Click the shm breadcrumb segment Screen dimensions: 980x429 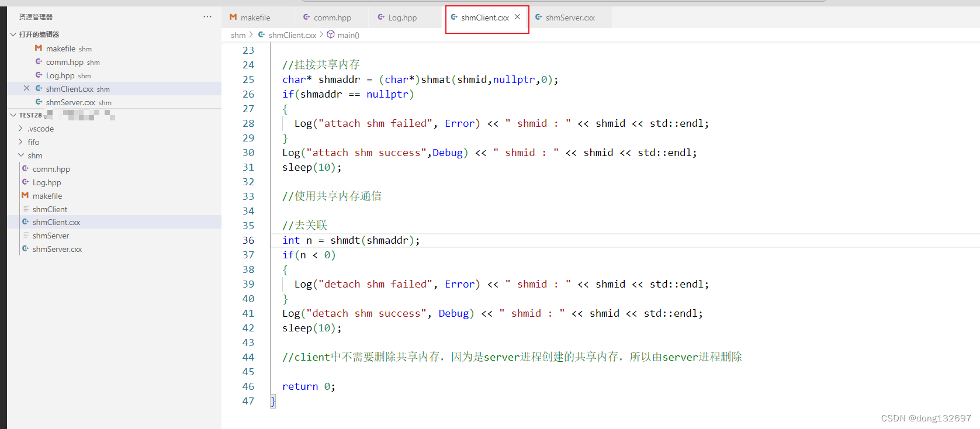click(238, 35)
